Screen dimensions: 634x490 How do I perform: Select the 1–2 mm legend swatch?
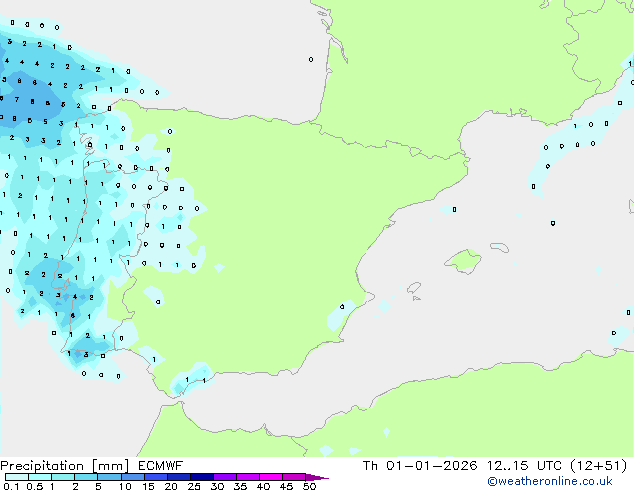pos(63,477)
